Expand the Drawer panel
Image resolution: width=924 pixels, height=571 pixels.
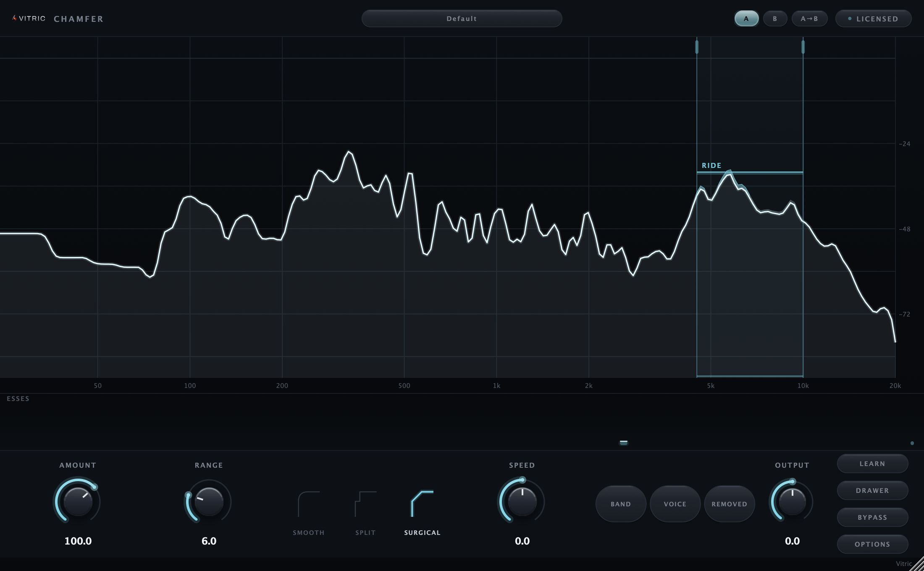pyautogui.click(x=872, y=490)
